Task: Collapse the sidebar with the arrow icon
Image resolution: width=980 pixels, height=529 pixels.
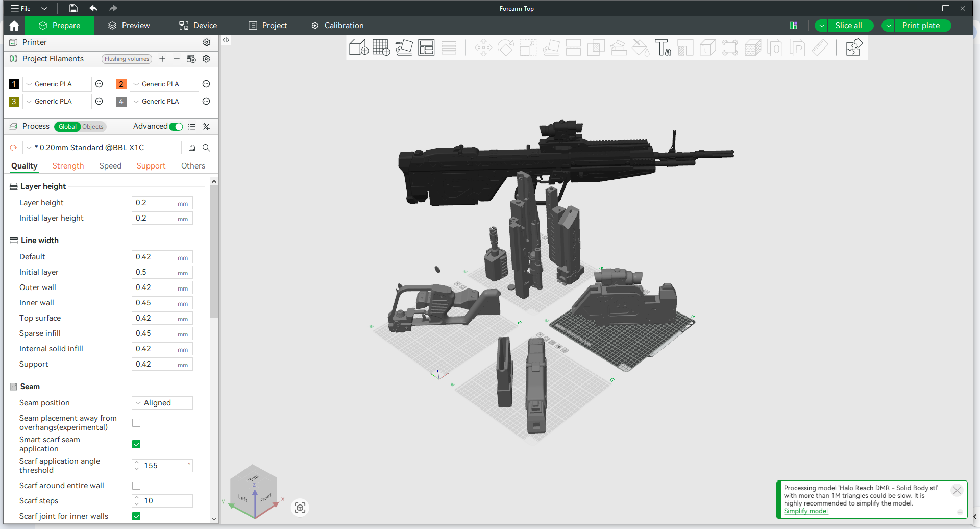Action: pos(226,40)
